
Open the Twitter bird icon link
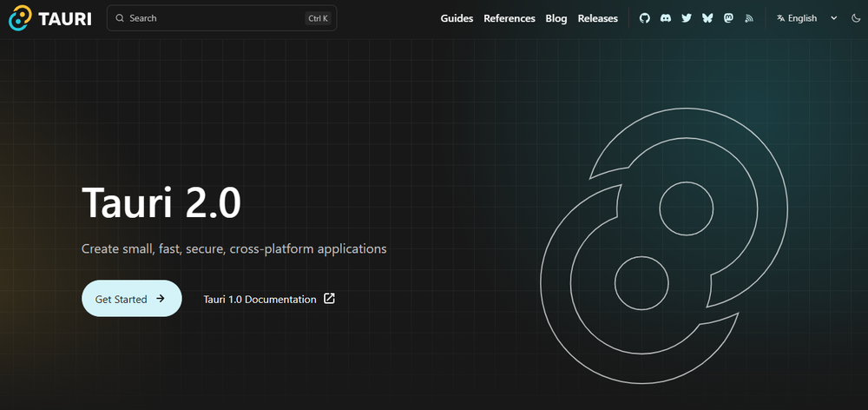(x=687, y=18)
